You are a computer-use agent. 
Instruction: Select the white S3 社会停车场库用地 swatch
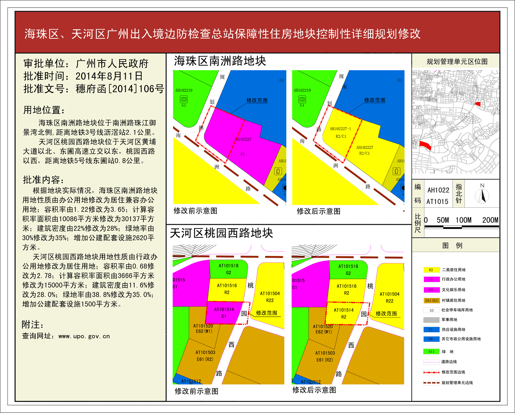coord(431,310)
